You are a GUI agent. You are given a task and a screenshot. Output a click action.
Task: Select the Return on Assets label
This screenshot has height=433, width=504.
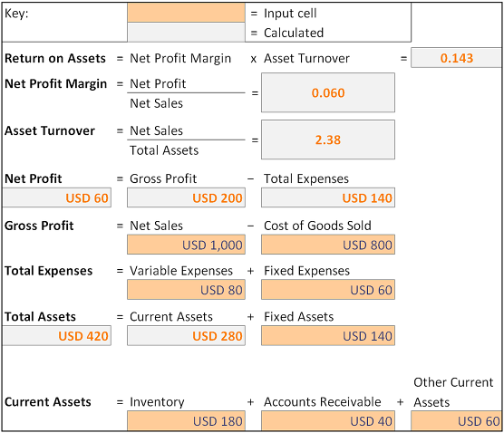point(55,58)
